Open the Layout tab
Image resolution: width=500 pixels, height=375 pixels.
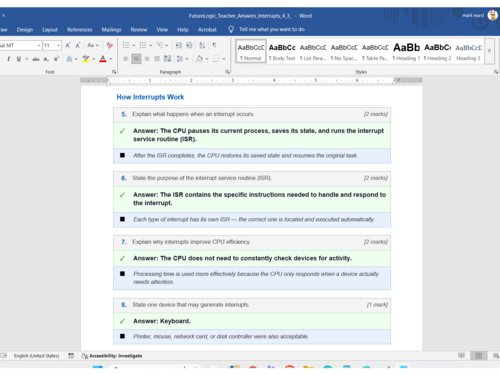point(50,30)
